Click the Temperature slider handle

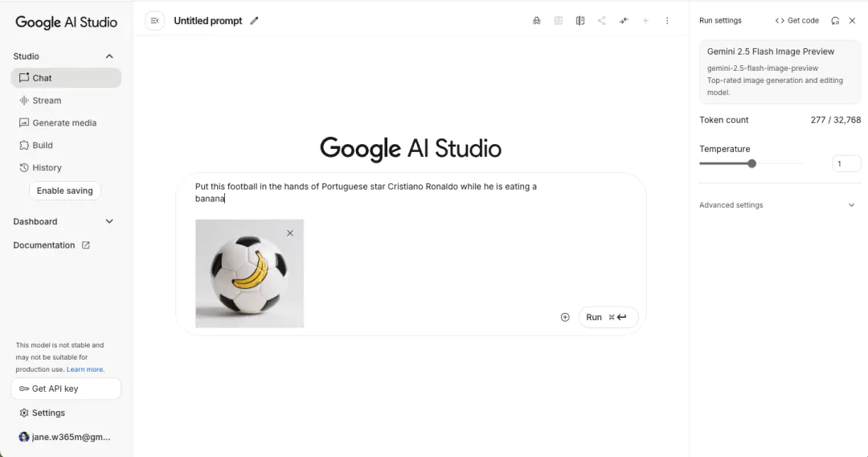[751, 163]
